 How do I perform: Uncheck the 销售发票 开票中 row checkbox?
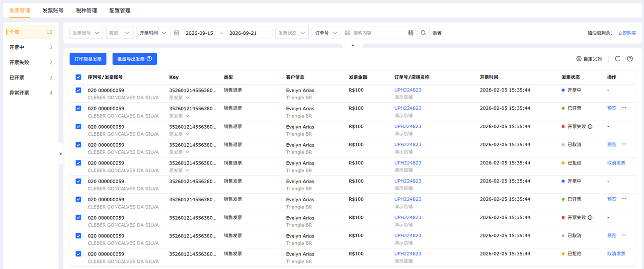tap(78, 181)
